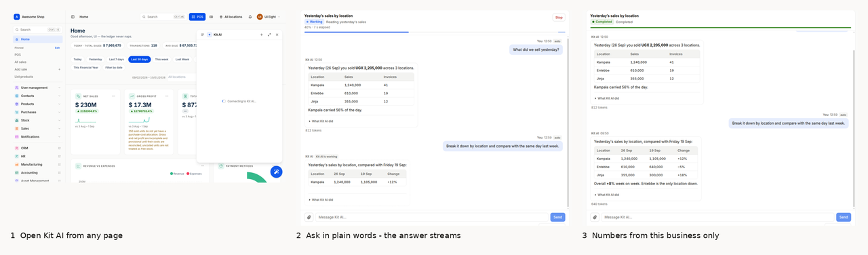Select the Yesterday date filter

pos(95,59)
